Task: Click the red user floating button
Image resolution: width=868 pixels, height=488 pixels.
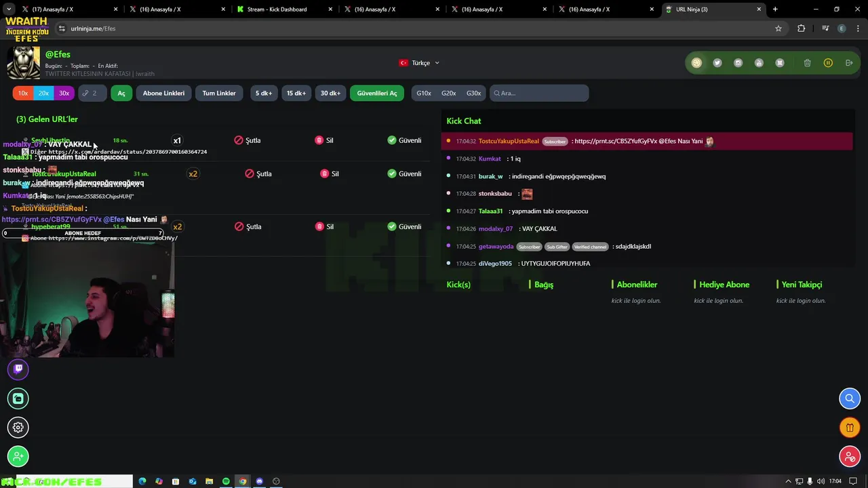Action: point(850,457)
